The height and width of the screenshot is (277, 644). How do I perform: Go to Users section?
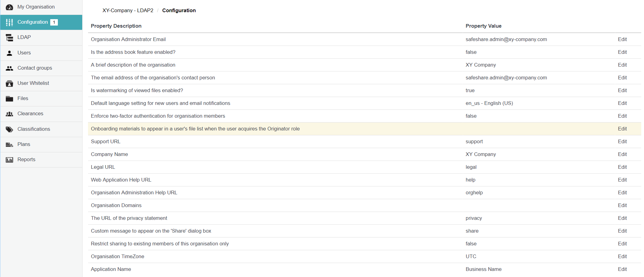pyautogui.click(x=41, y=53)
